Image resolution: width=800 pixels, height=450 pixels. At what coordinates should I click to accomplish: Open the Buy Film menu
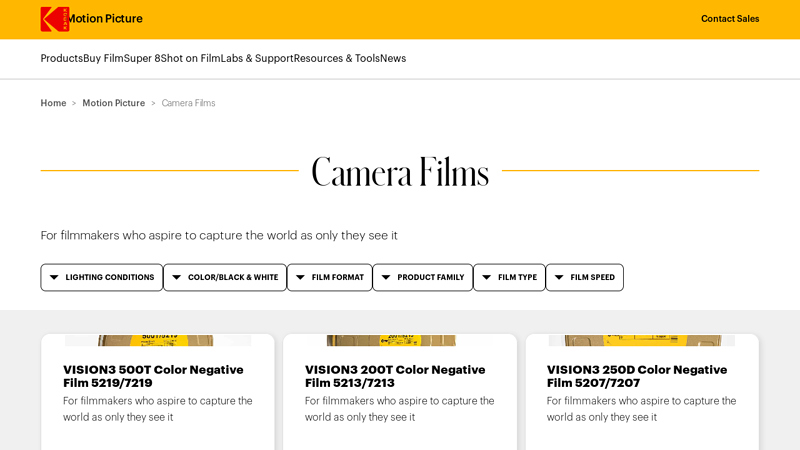click(104, 58)
